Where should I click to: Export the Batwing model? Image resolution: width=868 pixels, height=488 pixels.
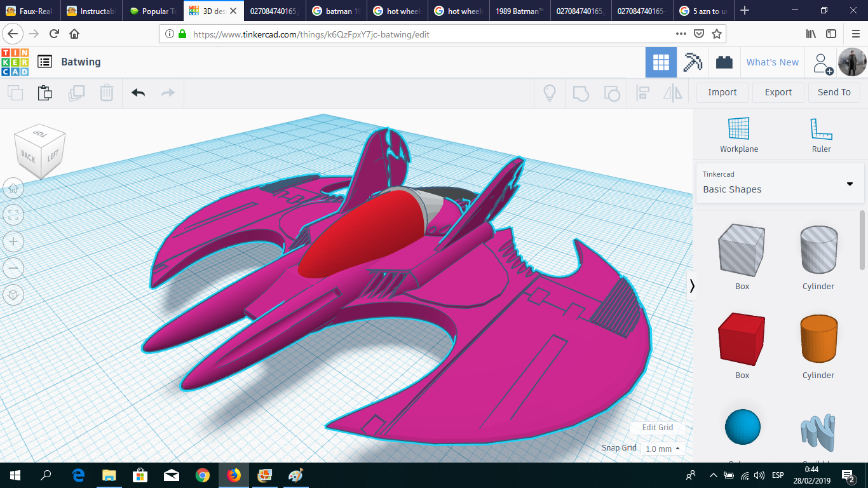pyautogui.click(x=778, y=92)
